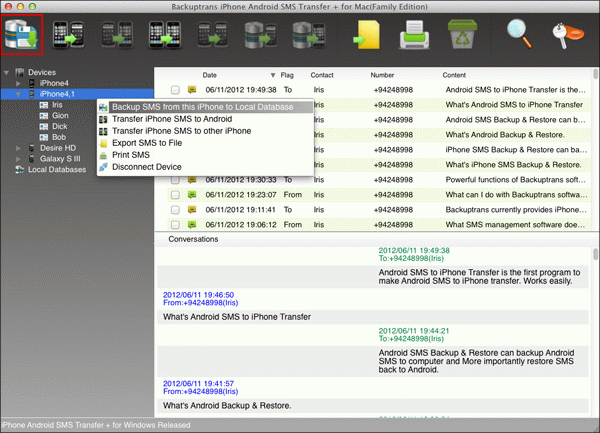Click the yellow Export to file icon
Viewport: 600px width, 433px height.
pos(367,35)
